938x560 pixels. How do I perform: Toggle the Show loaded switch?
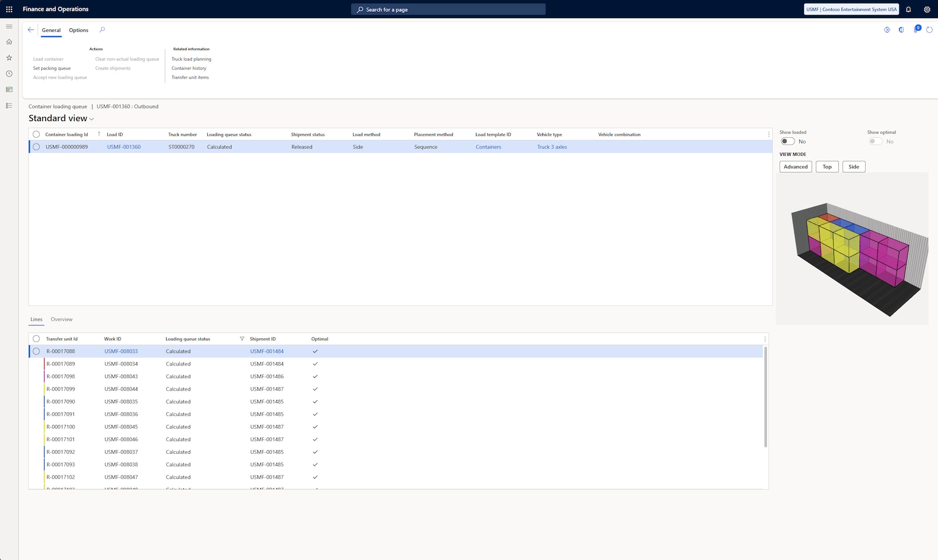[x=787, y=141]
